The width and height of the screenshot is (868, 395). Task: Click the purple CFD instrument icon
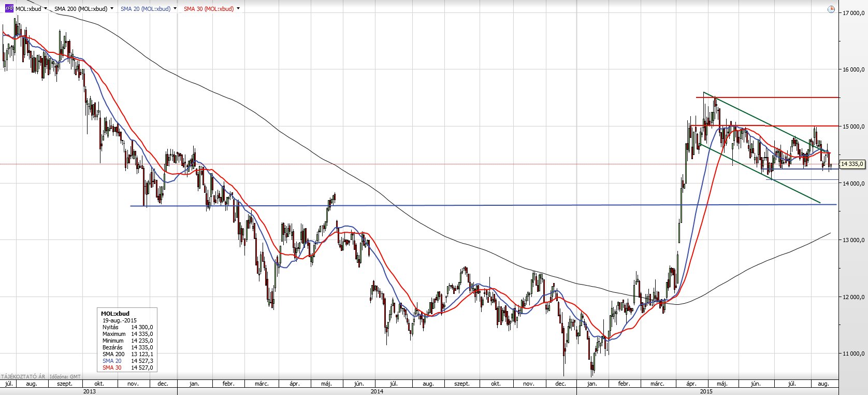coord(9,8)
